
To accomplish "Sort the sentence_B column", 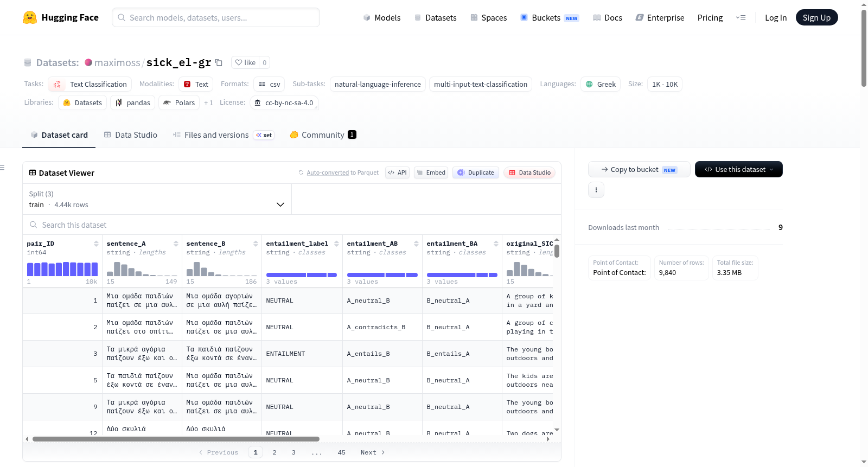I will [x=256, y=244].
